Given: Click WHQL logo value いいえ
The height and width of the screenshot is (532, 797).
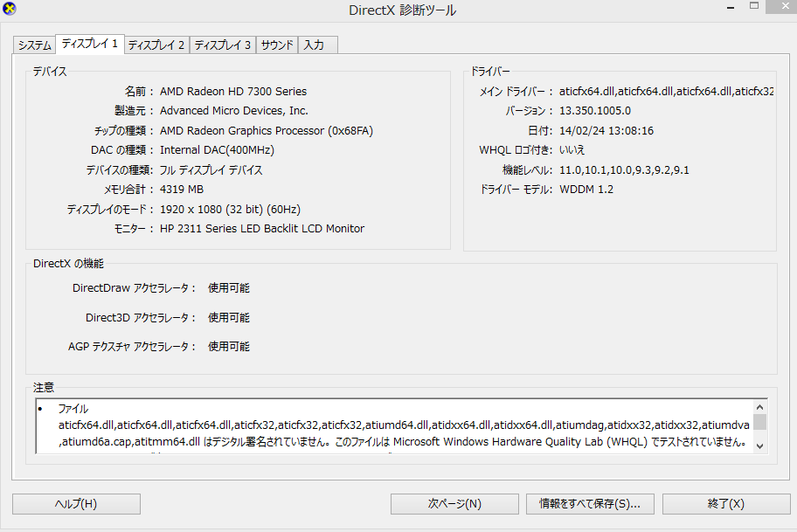Looking at the screenshot, I should click(572, 150).
